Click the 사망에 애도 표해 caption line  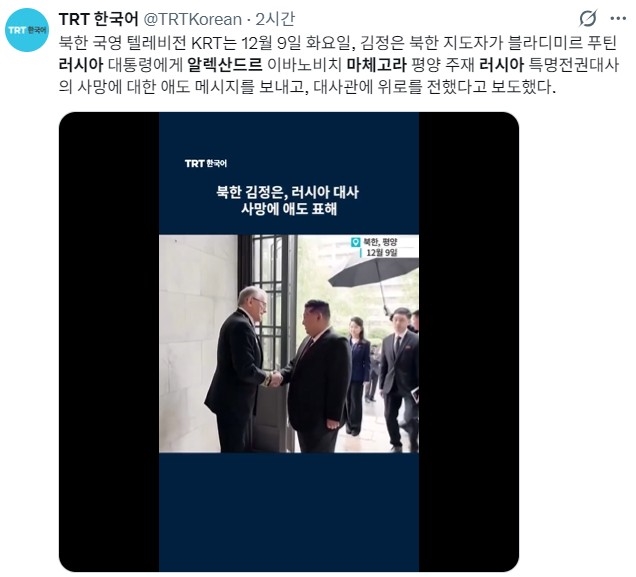[289, 209]
